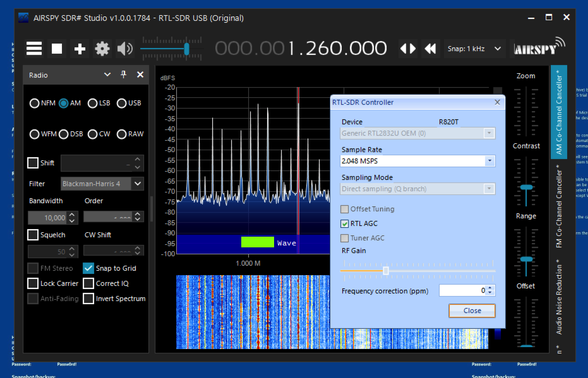Open the hamburger main menu
This screenshot has width=588, height=378.
pos(34,49)
